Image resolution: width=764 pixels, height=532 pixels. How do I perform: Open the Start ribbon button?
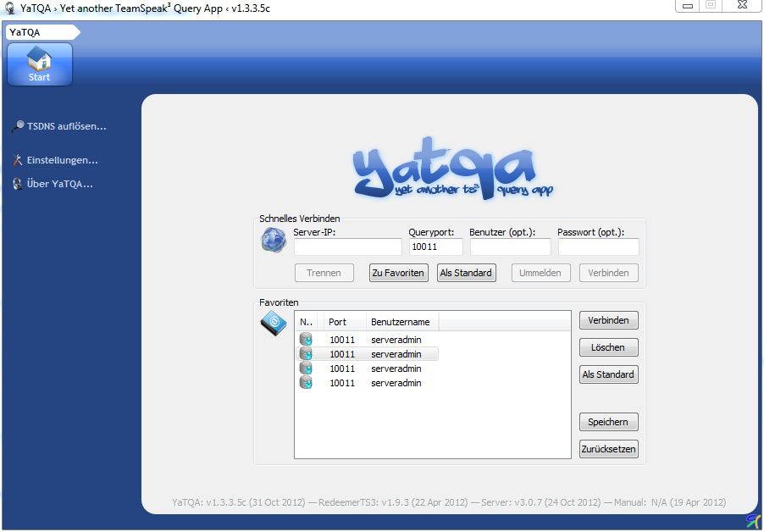(x=40, y=64)
